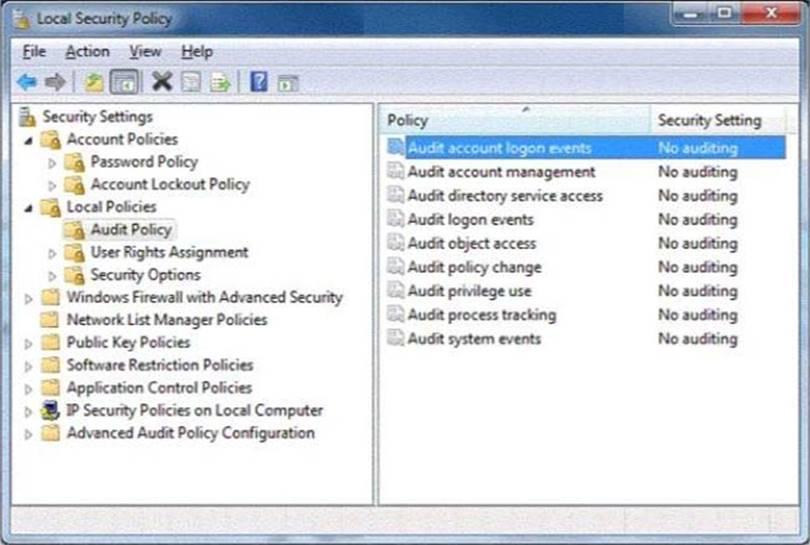Click the Show/Hide Action Pane icon
810x545 pixels.
click(289, 82)
